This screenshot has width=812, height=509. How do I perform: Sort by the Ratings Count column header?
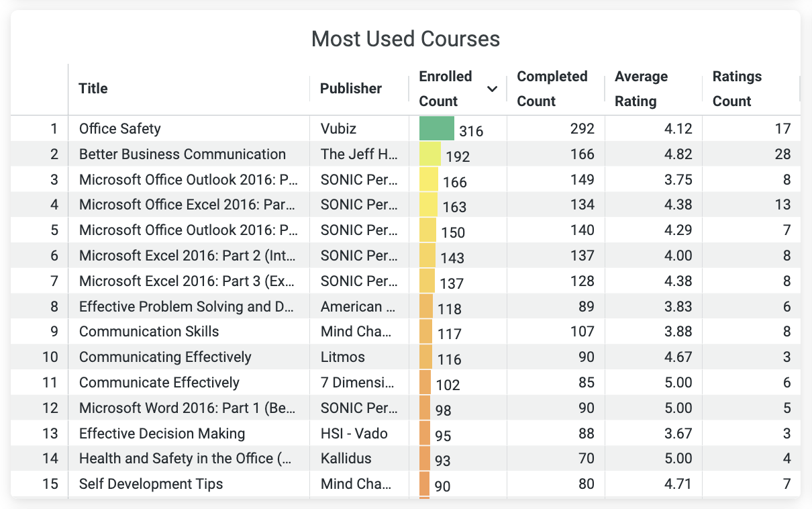[737, 89]
